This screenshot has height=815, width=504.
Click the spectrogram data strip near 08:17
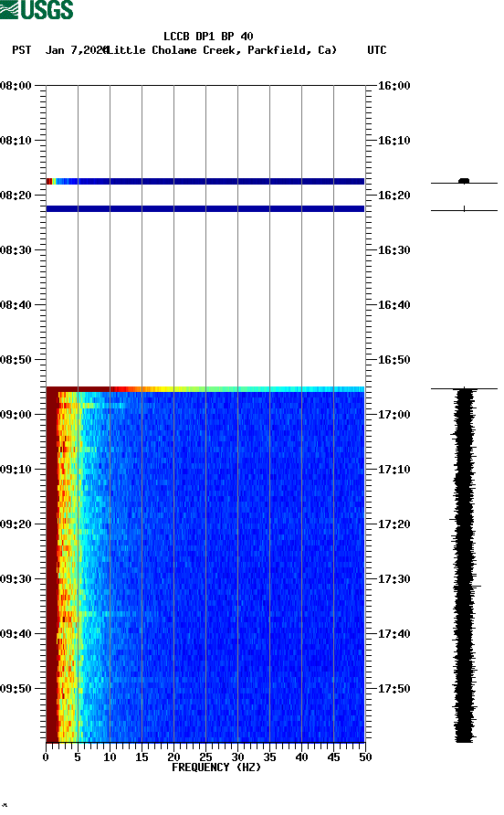[205, 182]
